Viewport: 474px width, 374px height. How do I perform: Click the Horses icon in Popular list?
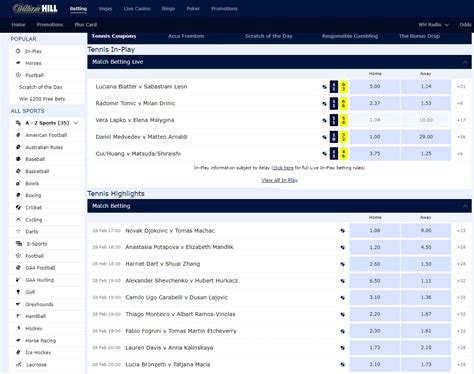click(18, 63)
